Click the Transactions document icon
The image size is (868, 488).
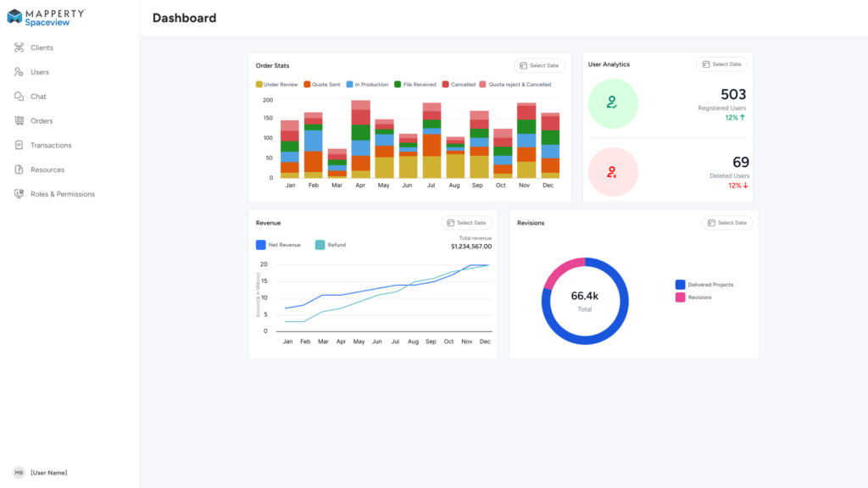[19, 146]
